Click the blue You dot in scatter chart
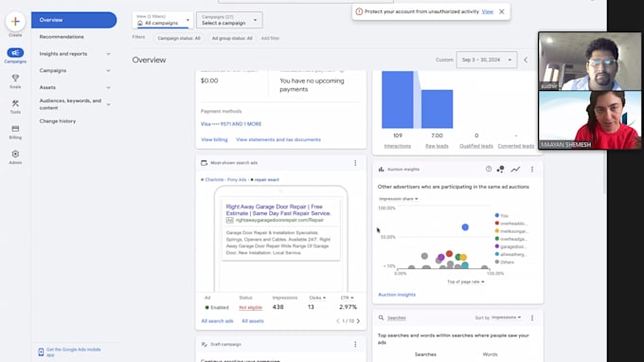 click(x=465, y=227)
